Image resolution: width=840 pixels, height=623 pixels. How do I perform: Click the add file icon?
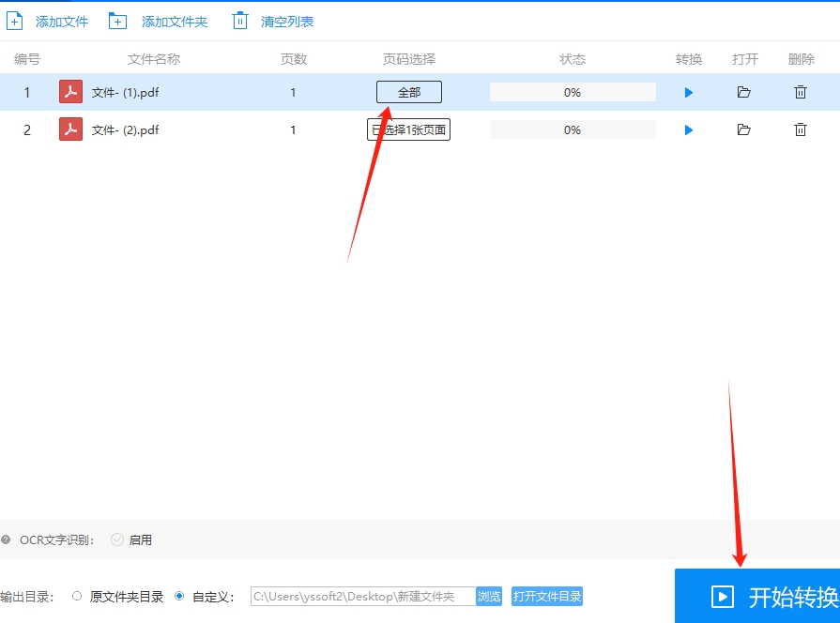[x=14, y=22]
